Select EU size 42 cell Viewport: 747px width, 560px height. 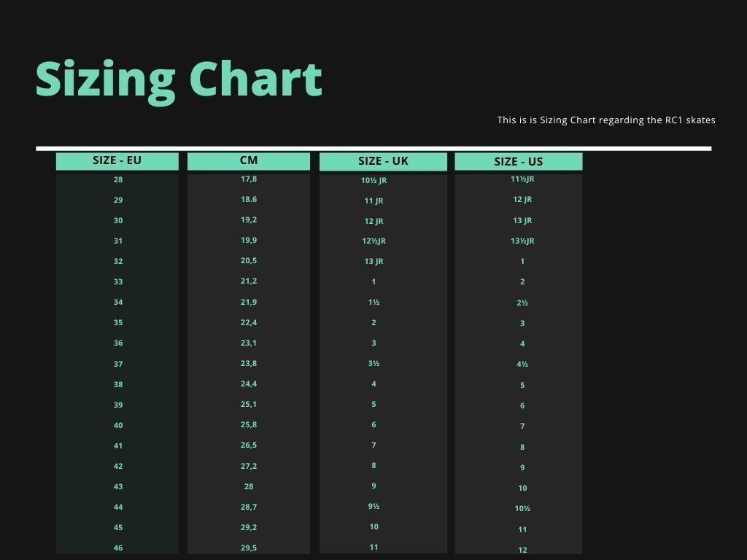pyautogui.click(x=118, y=466)
